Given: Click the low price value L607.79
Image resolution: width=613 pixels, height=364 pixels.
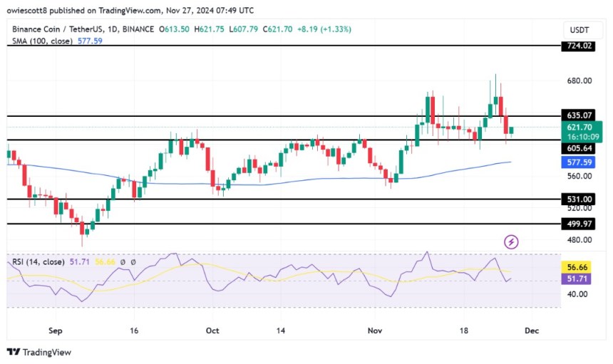Looking at the screenshot, I should click(x=244, y=29).
